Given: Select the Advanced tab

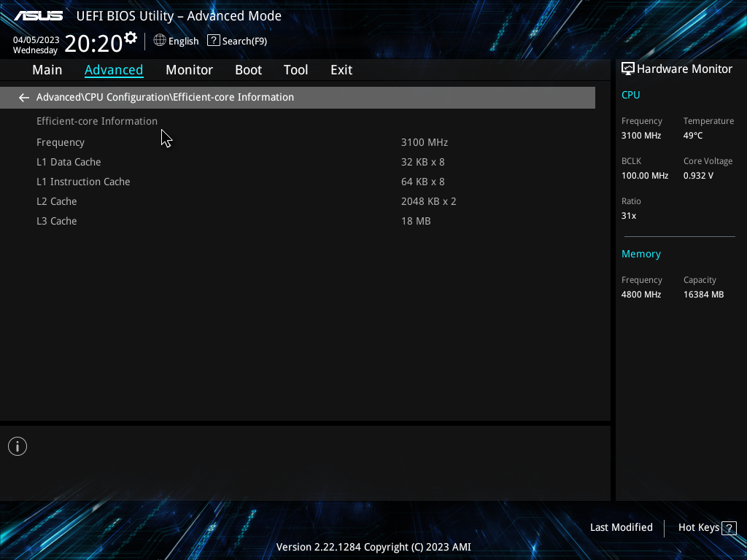Looking at the screenshot, I should click(x=114, y=69).
